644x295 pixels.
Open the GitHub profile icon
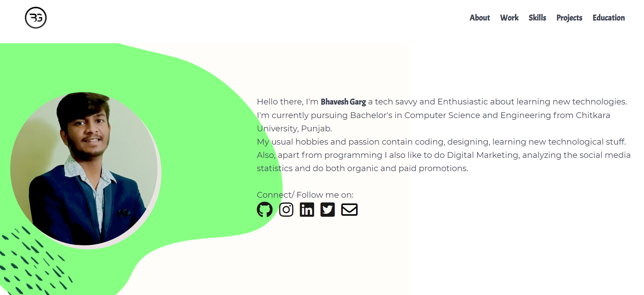point(265,210)
